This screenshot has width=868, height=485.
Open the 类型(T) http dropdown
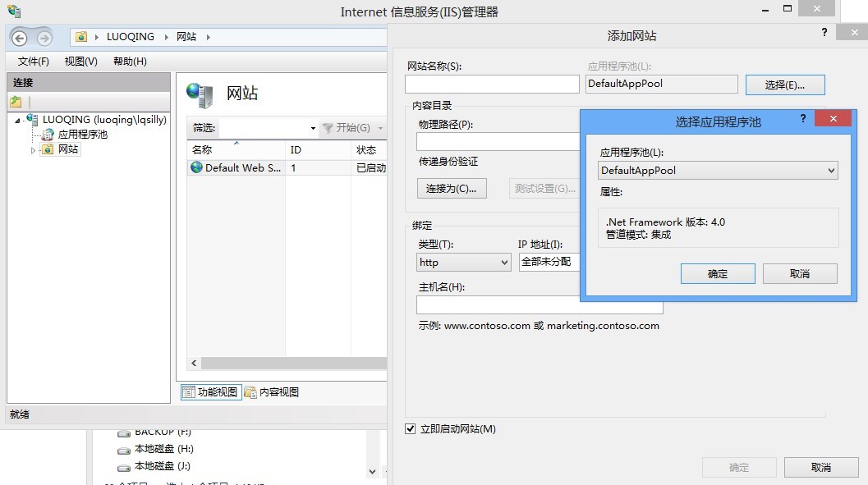[463, 262]
